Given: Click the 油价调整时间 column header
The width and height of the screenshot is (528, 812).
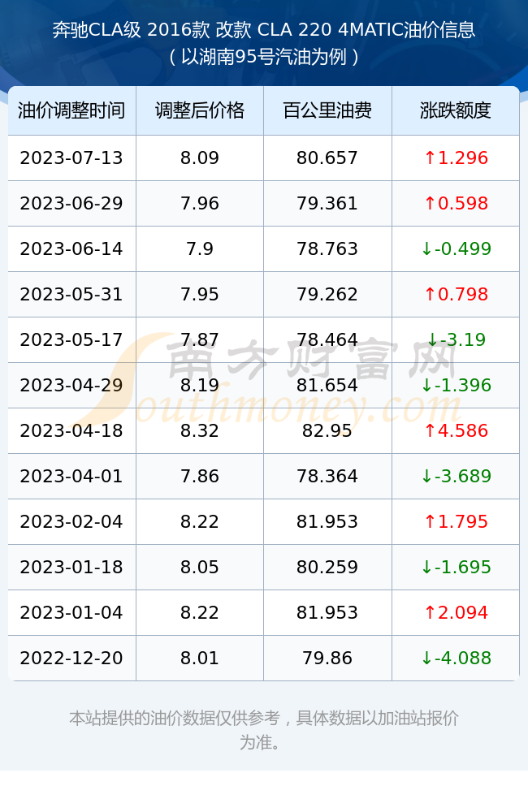Looking at the screenshot, I should point(71,110).
